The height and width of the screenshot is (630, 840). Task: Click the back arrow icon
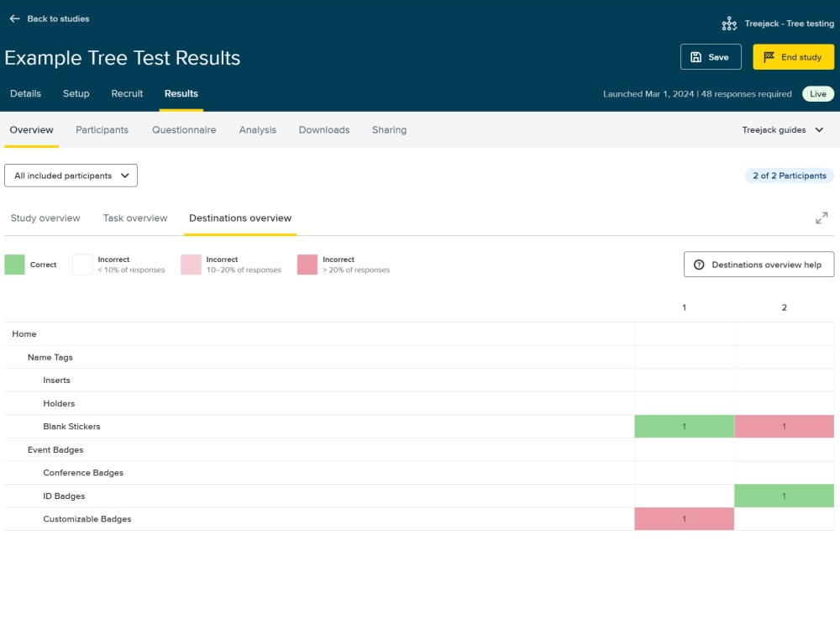[14, 18]
